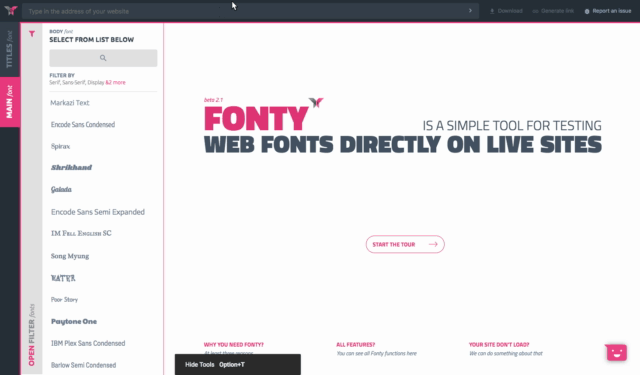Select the MAIN font tab
This screenshot has width=640, height=375.
[10, 102]
